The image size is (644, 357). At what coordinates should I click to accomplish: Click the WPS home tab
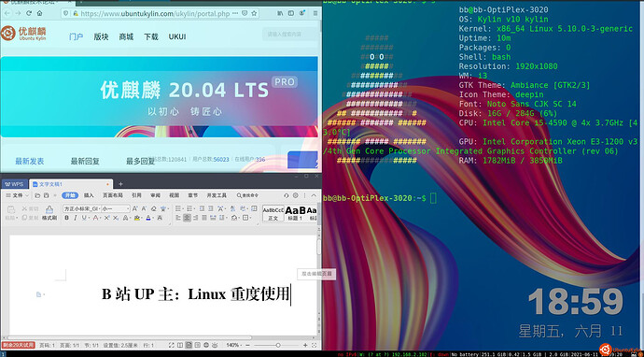coord(14,184)
